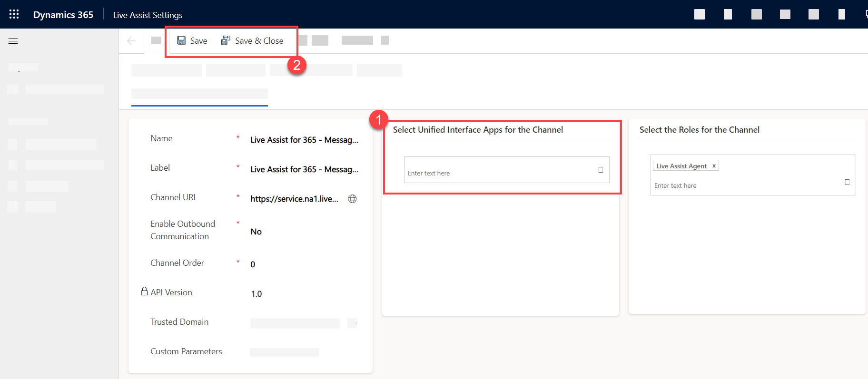Select the Channel URL label
The width and height of the screenshot is (868, 379).
[174, 197]
